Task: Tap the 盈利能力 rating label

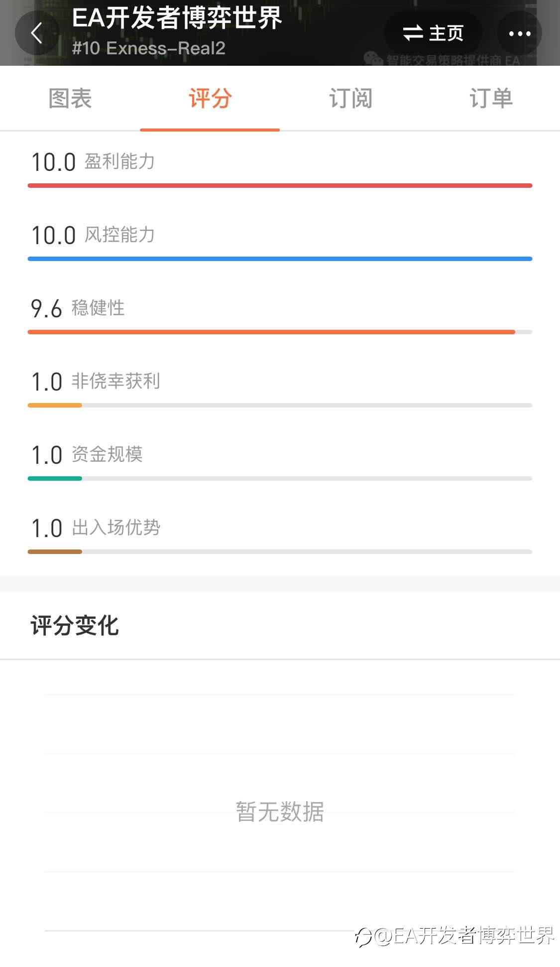Action: [x=119, y=162]
